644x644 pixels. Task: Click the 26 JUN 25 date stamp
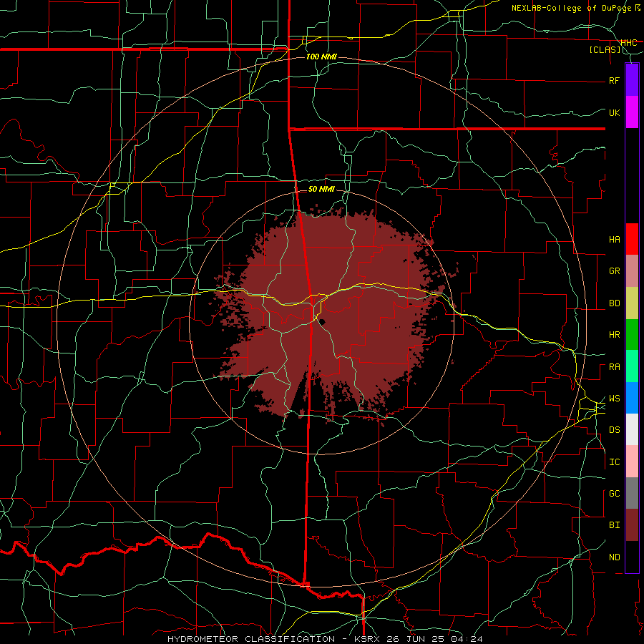click(x=415, y=639)
